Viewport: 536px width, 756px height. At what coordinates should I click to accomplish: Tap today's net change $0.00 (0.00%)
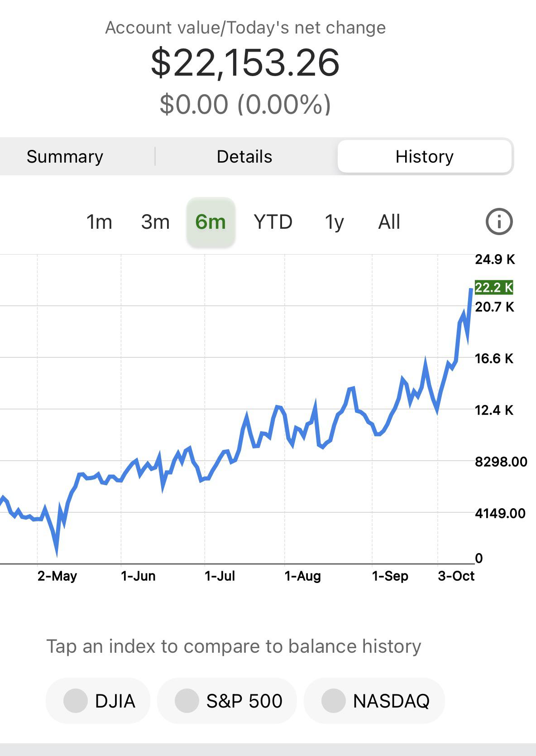(x=245, y=105)
